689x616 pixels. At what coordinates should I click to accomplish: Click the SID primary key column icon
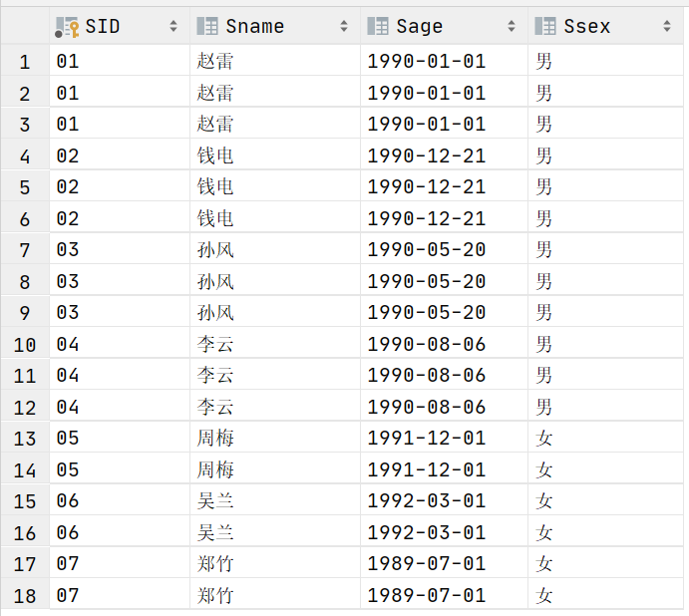tap(67, 27)
